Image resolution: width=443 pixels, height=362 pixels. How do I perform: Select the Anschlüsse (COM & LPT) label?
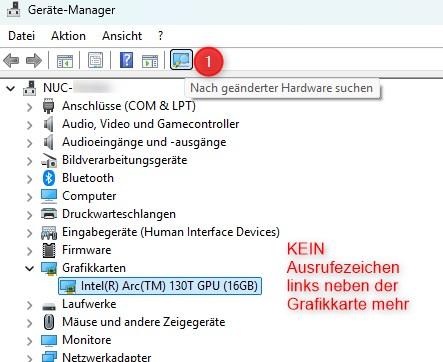129,106
